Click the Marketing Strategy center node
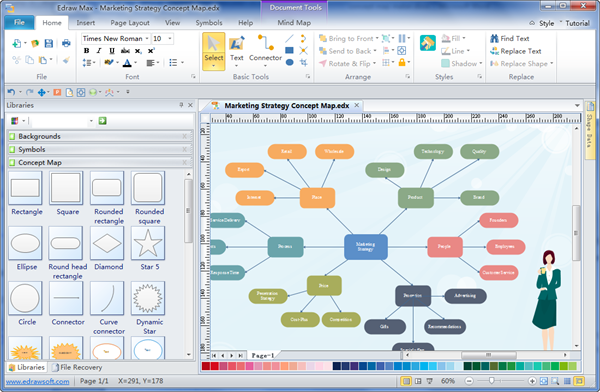600x392 pixels. [x=365, y=247]
